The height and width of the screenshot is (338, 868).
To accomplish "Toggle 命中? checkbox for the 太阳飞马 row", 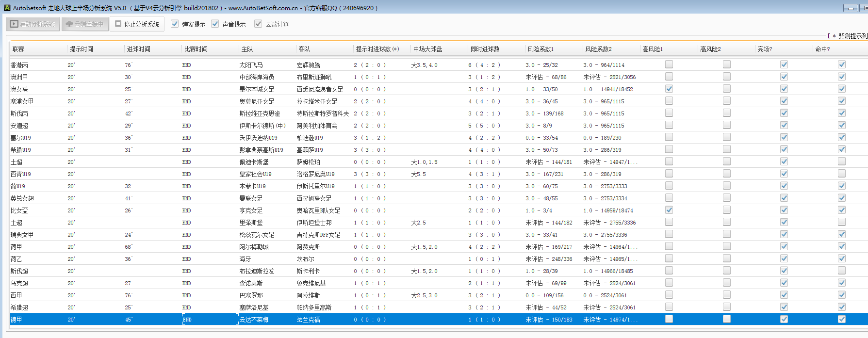I will coord(841,64).
